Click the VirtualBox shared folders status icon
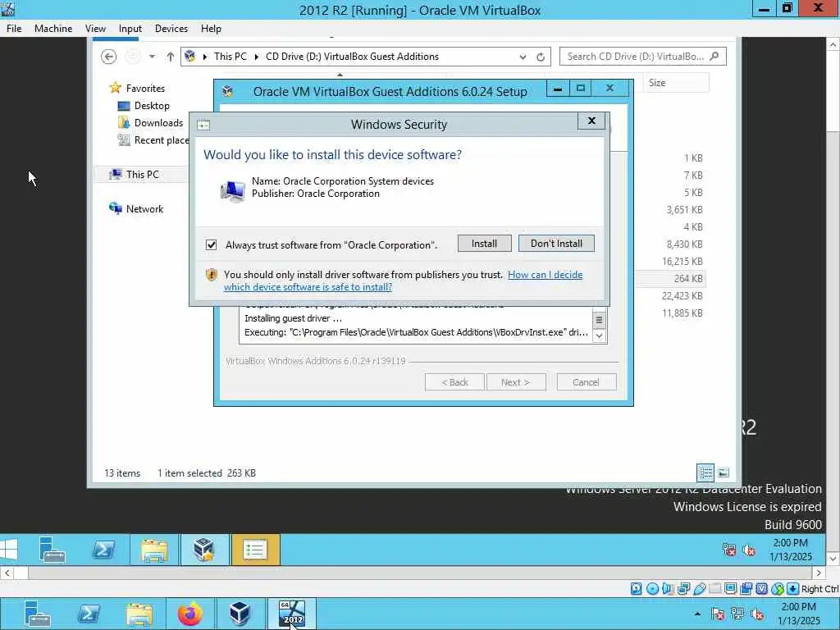 715,589
